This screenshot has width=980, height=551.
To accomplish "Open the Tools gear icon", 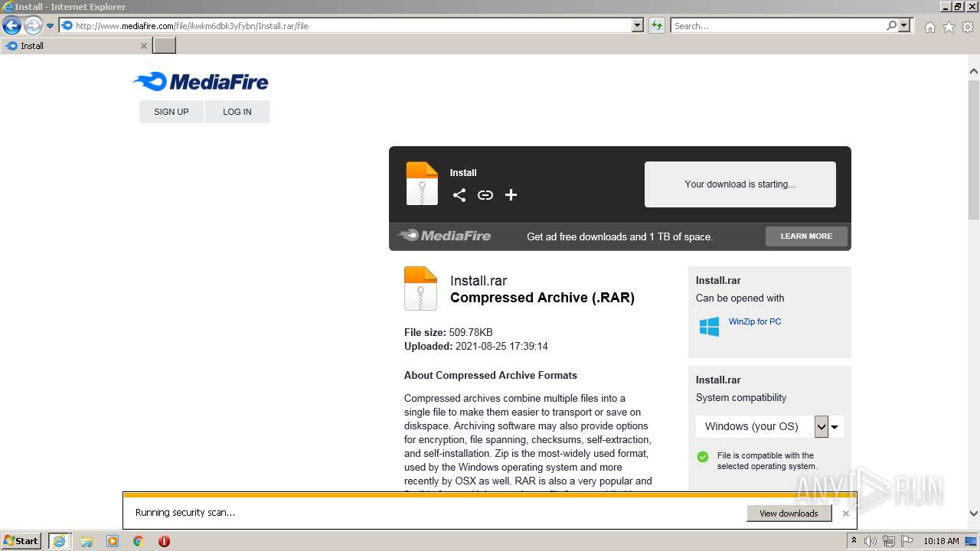I will coord(968,27).
